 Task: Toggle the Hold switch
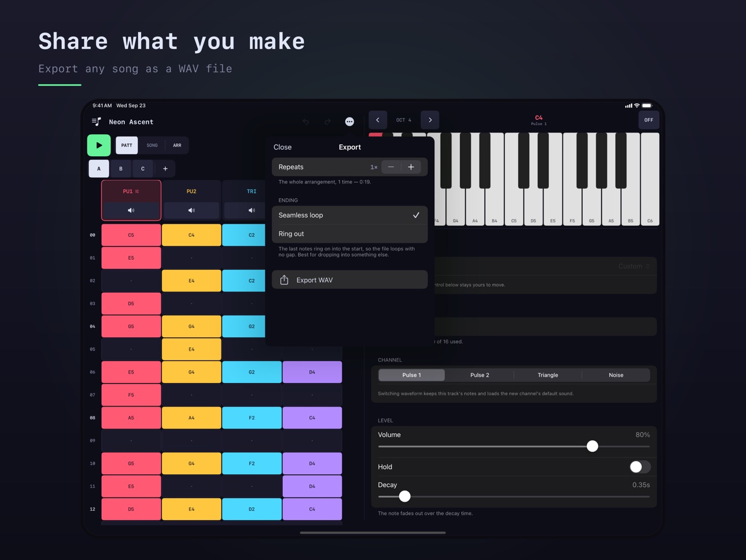point(640,467)
